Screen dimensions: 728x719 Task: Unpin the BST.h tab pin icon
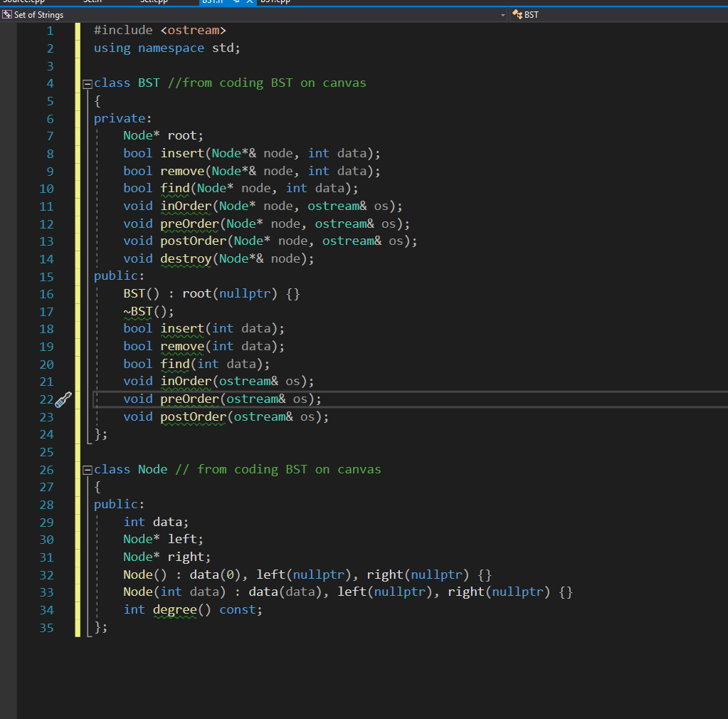tap(236, 3)
